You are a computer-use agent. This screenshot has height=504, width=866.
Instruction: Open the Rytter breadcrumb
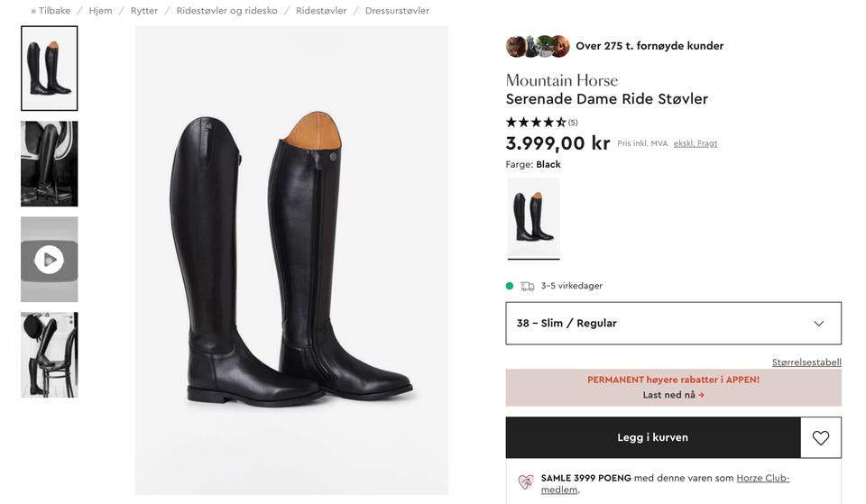144,11
